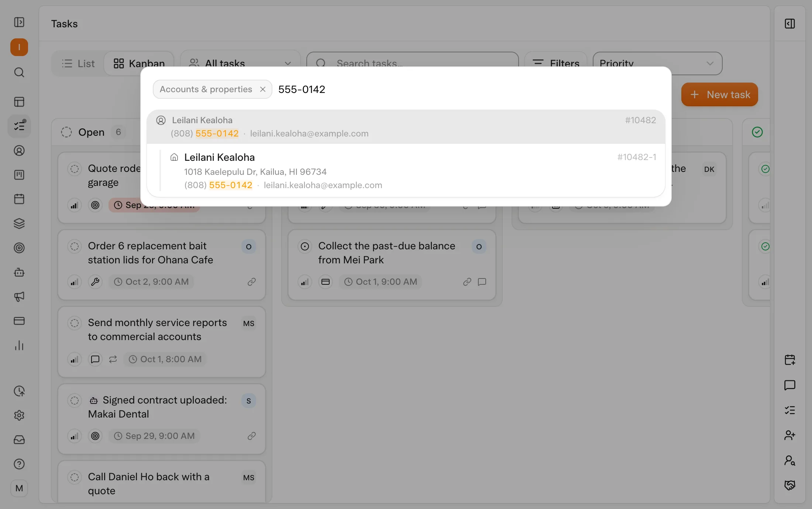Open the help question mark icon
The height and width of the screenshot is (509, 812).
tap(19, 464)
